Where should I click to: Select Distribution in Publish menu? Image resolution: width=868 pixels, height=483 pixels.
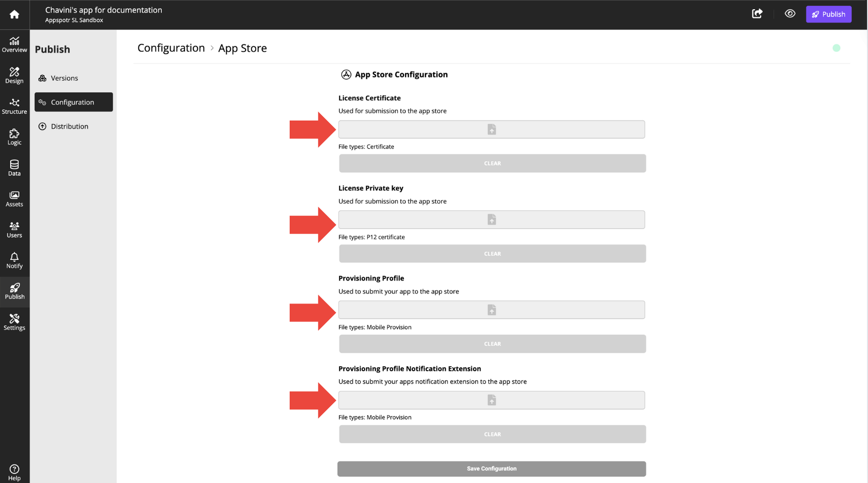(x=74, y=126)
